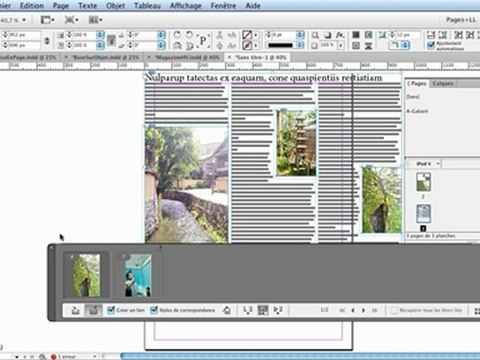Viewport: 480px width, 360px height.
Task: Rotate the object 90° clockwise
Action: coord(177,34)
